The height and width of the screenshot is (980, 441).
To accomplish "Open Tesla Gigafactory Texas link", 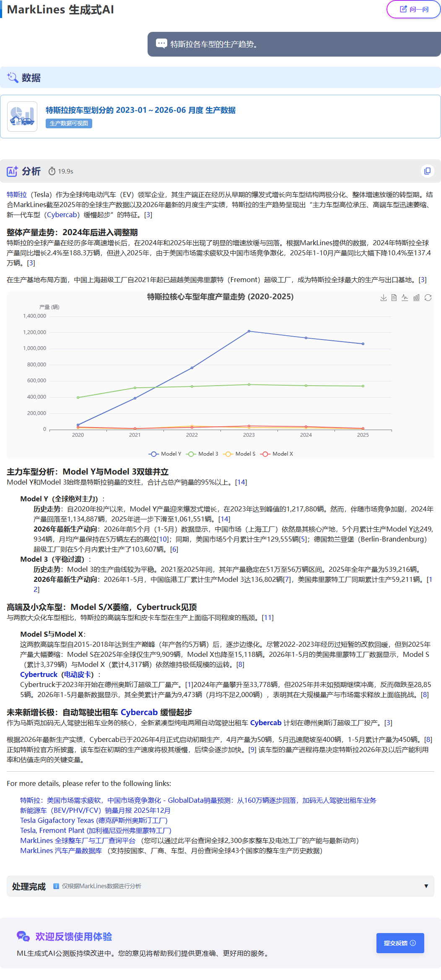I will coord(94,820).
